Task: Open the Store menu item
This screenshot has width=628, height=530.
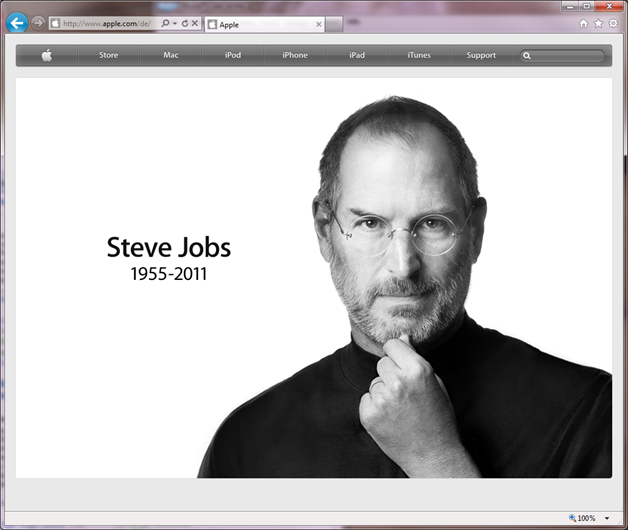Action: click(109, 55)
